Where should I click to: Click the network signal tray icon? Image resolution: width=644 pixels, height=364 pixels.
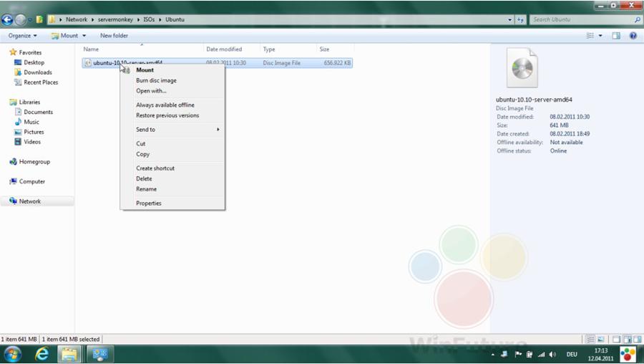click(542, 354)
